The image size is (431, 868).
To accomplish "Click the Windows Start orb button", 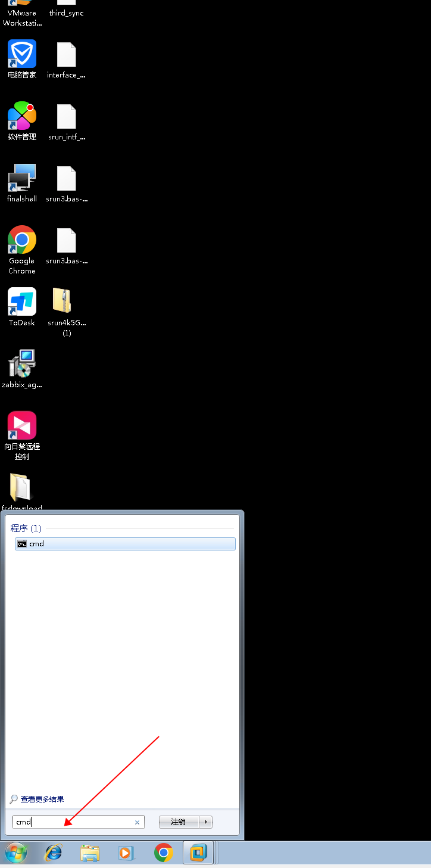I will tap(16, 853).
